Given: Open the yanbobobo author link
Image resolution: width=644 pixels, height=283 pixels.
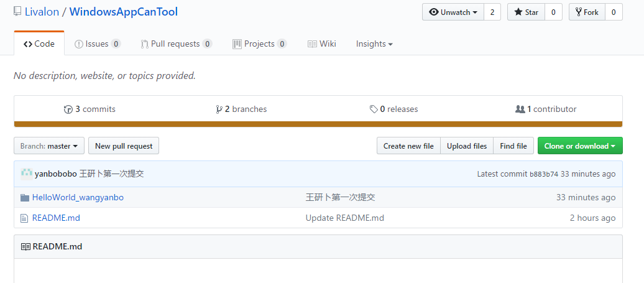Looking at the screenshot, I should (x=56, y=174).
